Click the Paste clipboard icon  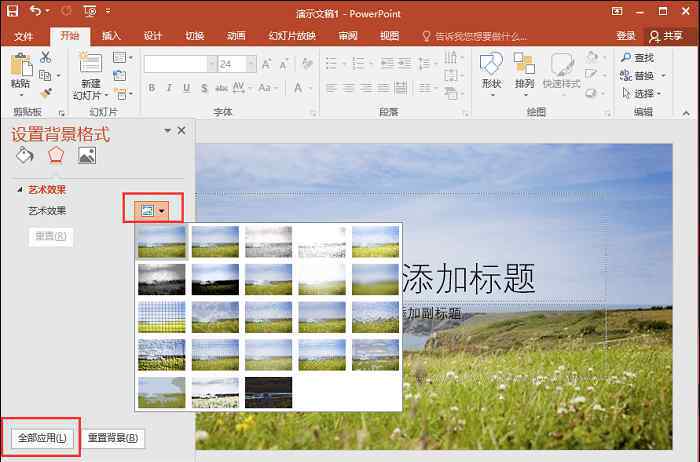pyautogui.click(x=20, y=67)
